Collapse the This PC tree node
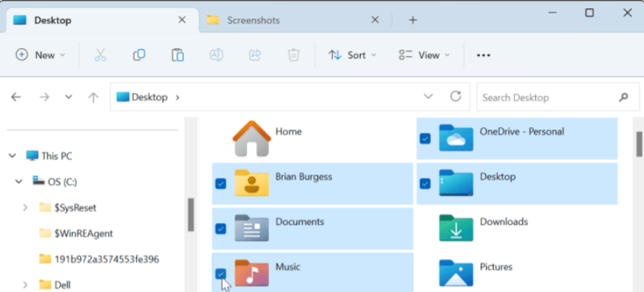Screen dimensions: 644x292 tap(12, 156)
